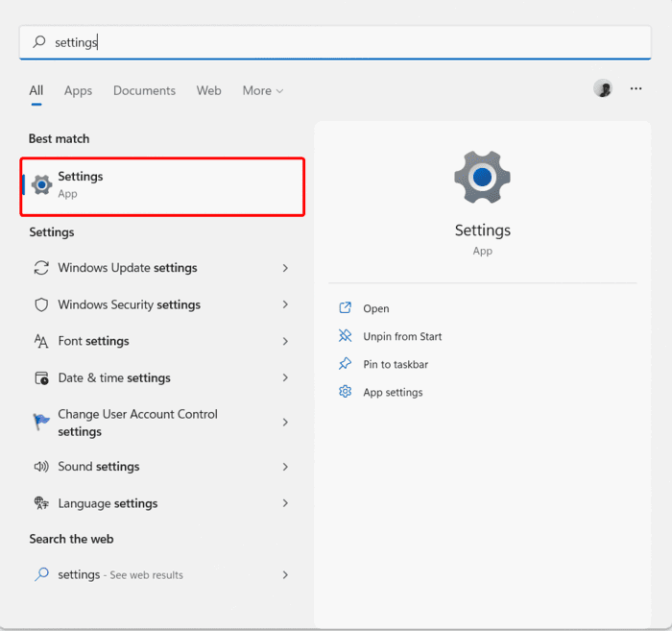672x631 pixels.
Task: Click the Settings gear icon in Best match
Action: point(41,184)
